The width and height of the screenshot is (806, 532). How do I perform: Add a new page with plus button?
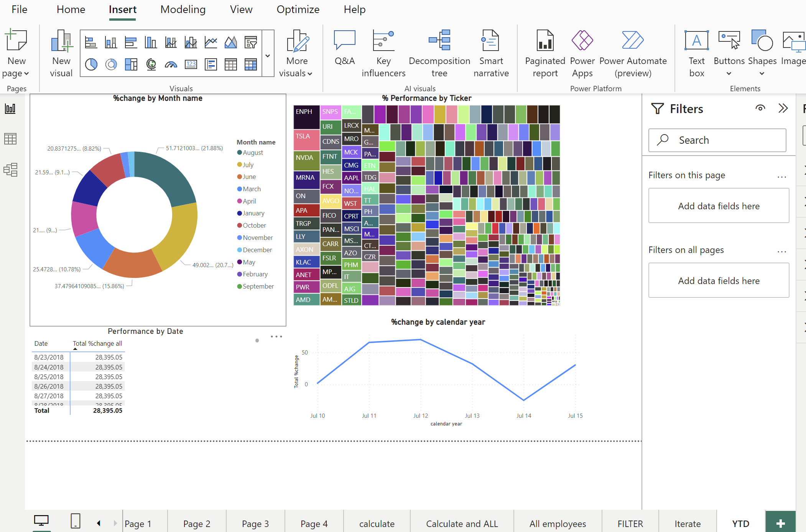tap(780, 523)
